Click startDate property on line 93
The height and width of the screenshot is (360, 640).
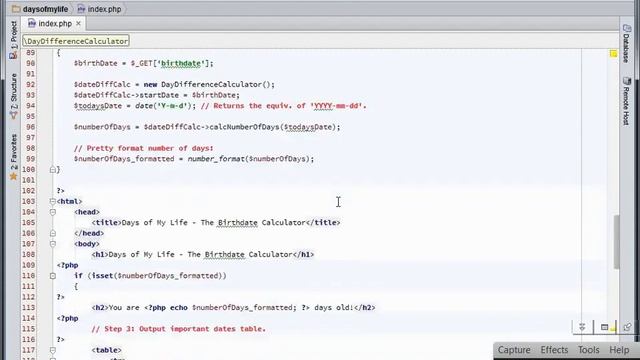(x=159, y=95)
